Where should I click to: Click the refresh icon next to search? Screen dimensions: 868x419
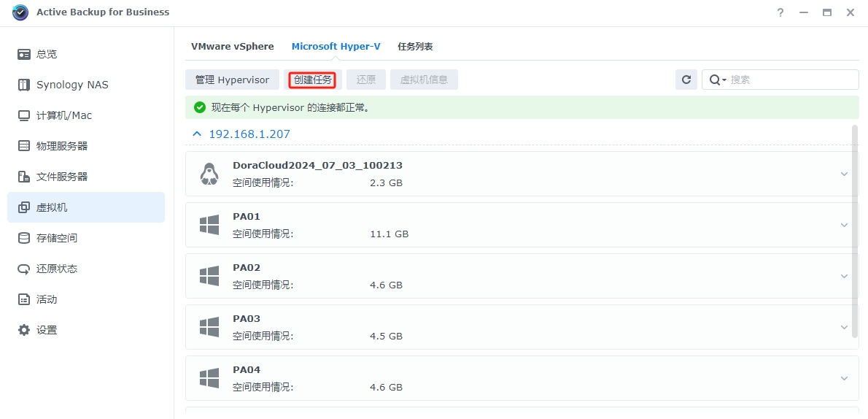(x=686, y=80)
